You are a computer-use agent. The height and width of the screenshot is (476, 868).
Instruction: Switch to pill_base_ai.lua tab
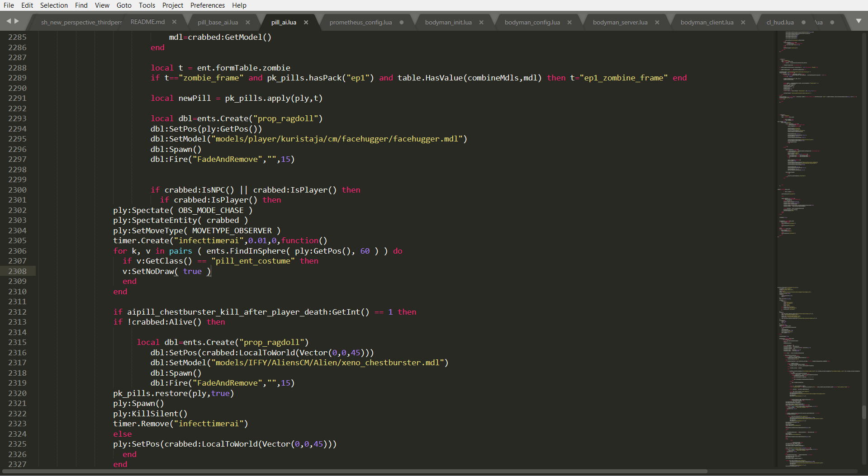218,22
